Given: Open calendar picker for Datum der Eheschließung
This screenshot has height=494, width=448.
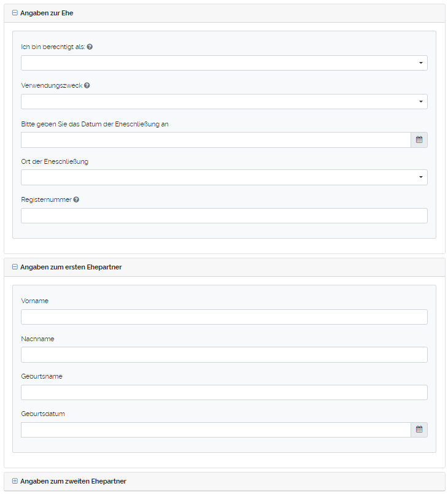Looking at the screenshot, I should 419,140.
